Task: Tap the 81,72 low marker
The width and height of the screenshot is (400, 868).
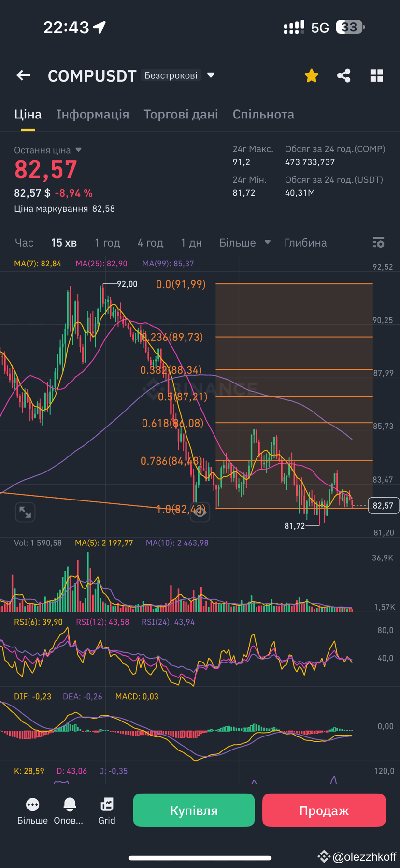Action: click(x=295, y=526)
